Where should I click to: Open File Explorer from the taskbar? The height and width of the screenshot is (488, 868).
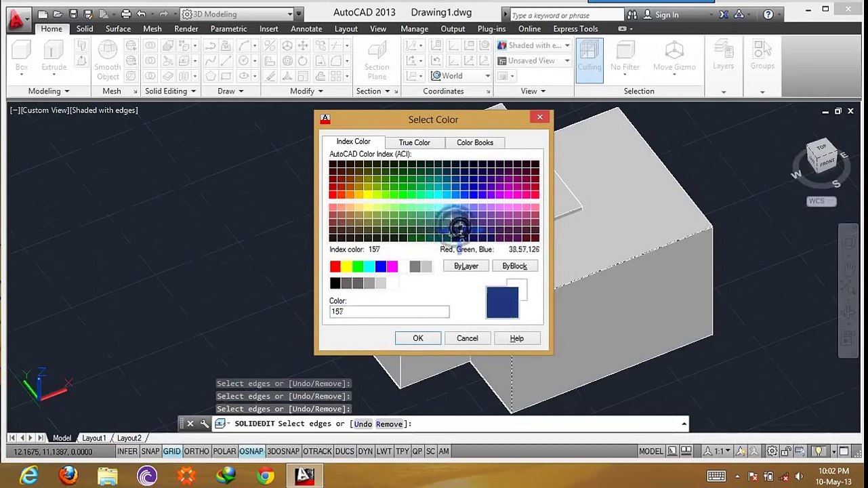click(107, 476)
